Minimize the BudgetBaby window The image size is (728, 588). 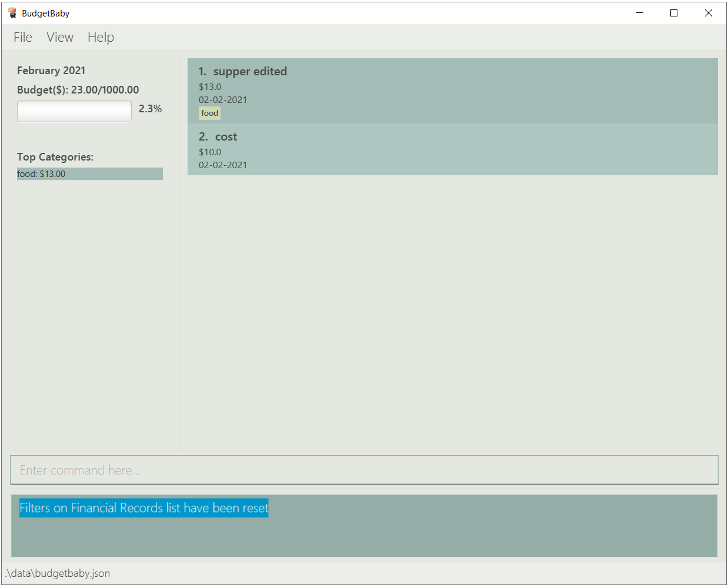[x=640, y=13]
